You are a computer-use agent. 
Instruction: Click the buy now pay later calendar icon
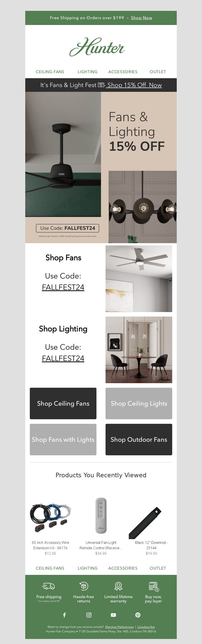(x=154, y=586)
